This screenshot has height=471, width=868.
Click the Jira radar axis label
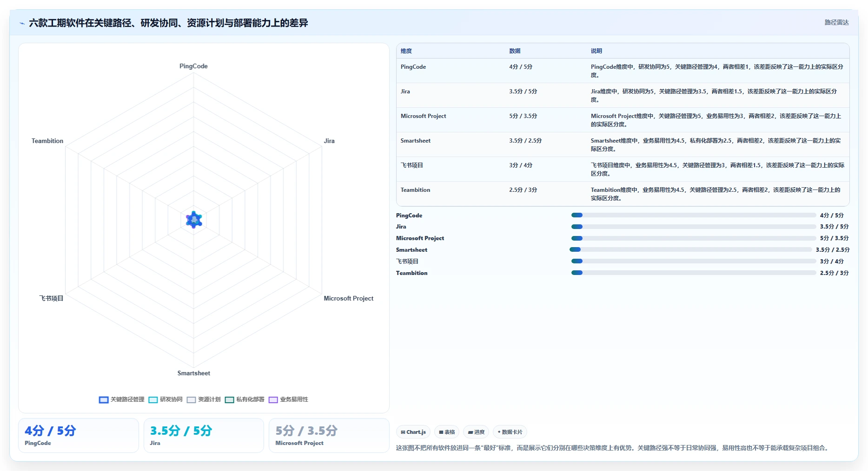pyautogui.click(x=329, y=141)
